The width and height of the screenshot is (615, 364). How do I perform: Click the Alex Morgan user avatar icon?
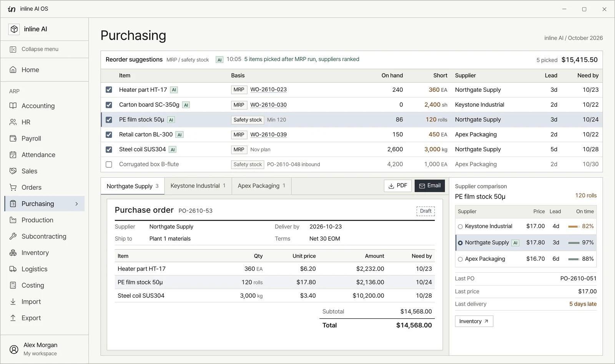14,349
